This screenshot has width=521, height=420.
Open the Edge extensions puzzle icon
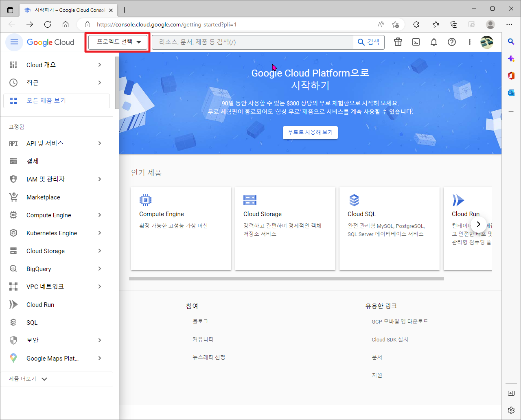click(416, 24)
